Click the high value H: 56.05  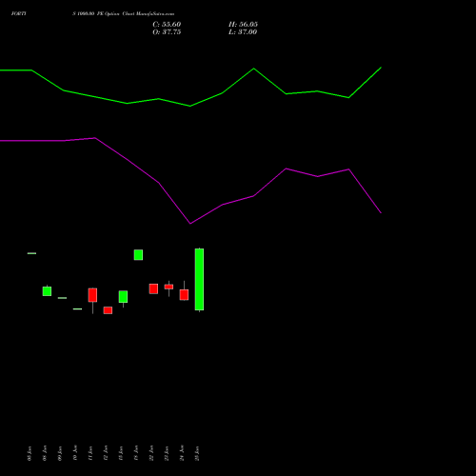tap(243, 25)
